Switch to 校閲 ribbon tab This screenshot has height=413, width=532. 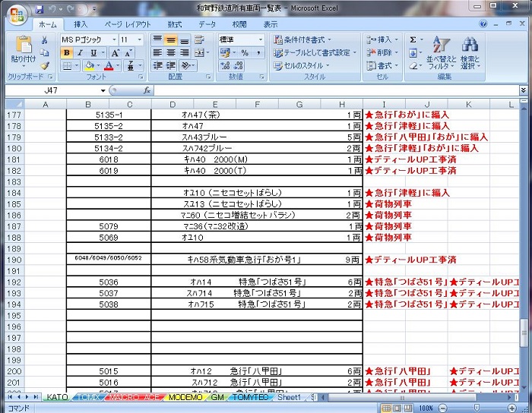[x=239, y=24]
